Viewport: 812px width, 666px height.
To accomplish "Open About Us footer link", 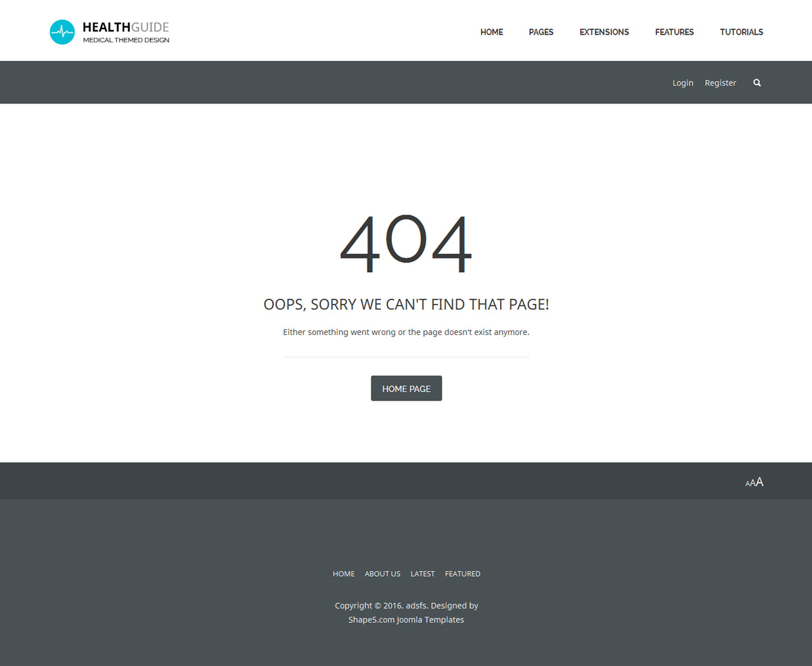I will click(382, 574).
